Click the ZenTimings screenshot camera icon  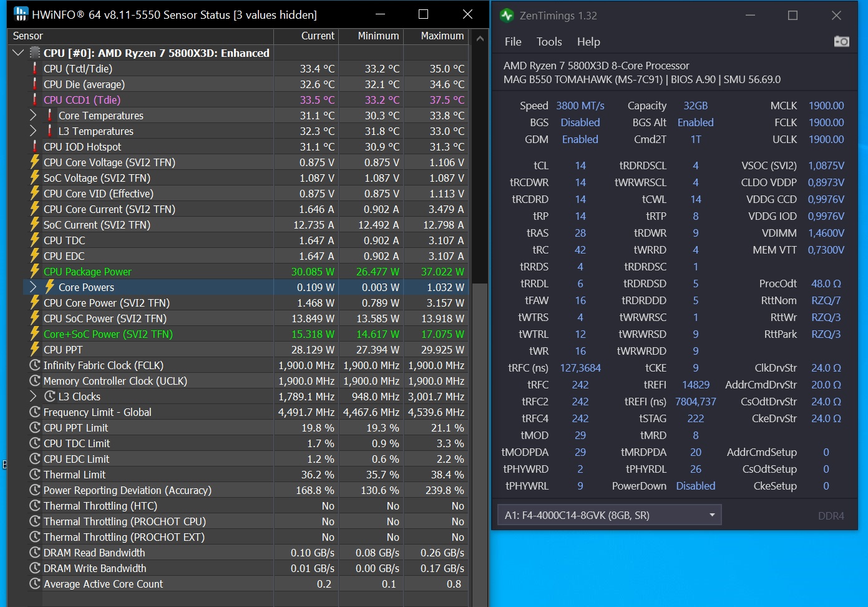(x=841, y=41)
